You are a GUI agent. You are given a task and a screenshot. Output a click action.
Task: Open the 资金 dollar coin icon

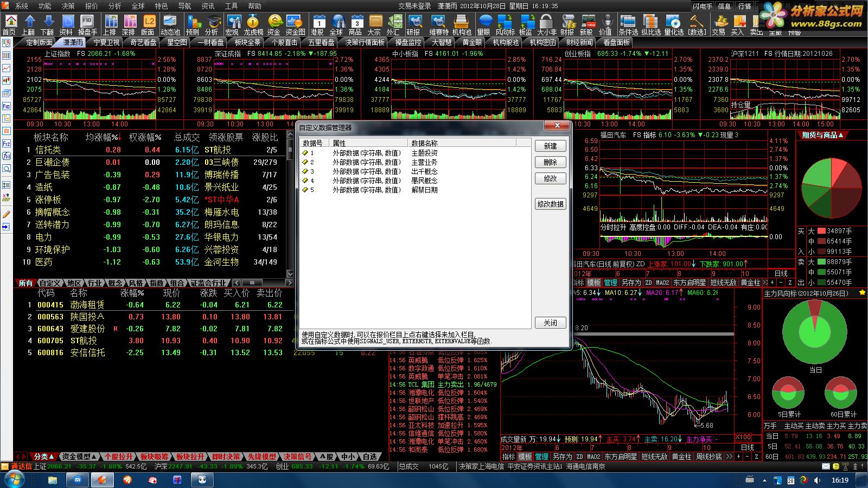[274, 25]
